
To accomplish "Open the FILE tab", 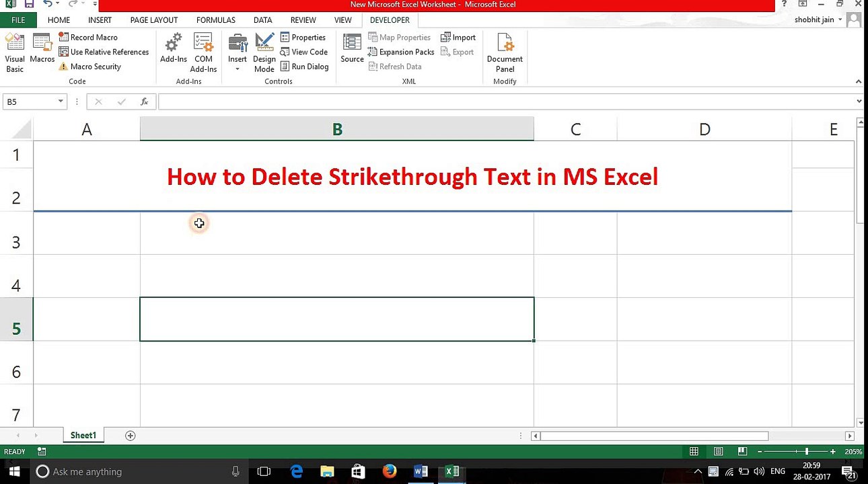I will tap(18, 20).
